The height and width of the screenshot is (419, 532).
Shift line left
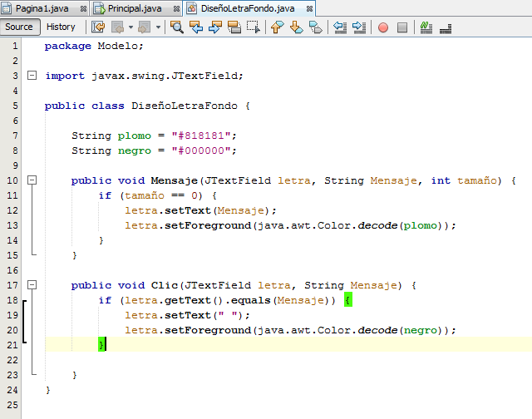coord(340,27)
